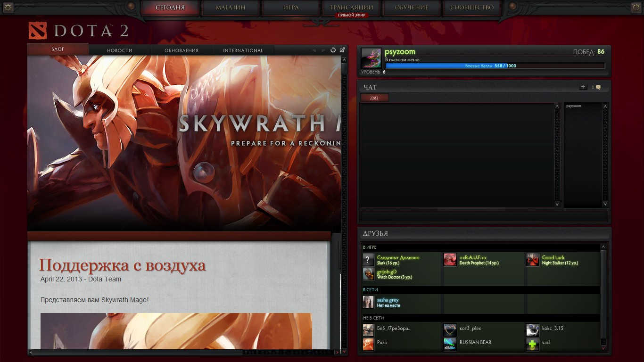Viewport: 644px width, 362px height.
Task: Switch to the Игра tab
Action: tap(291, 8)
